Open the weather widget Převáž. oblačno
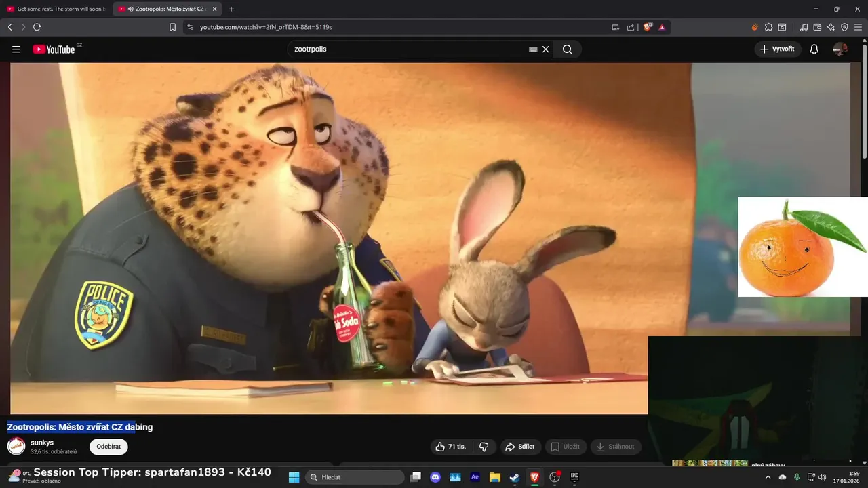The image size is (868, 488). tap(34, 477)
